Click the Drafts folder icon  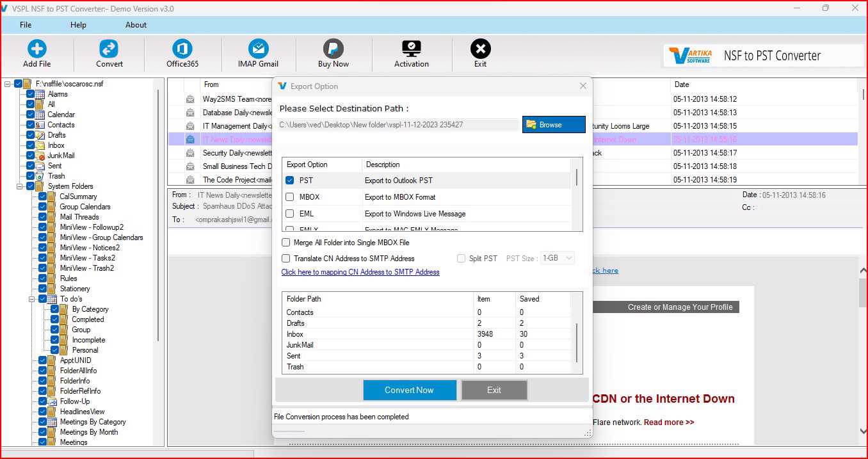click(40, 135)
